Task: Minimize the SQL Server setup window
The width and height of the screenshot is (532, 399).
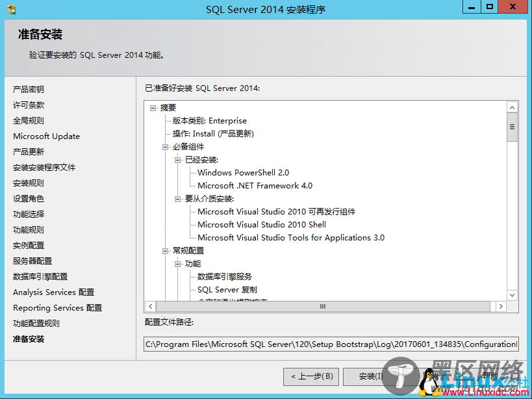Action: [472, 6]
